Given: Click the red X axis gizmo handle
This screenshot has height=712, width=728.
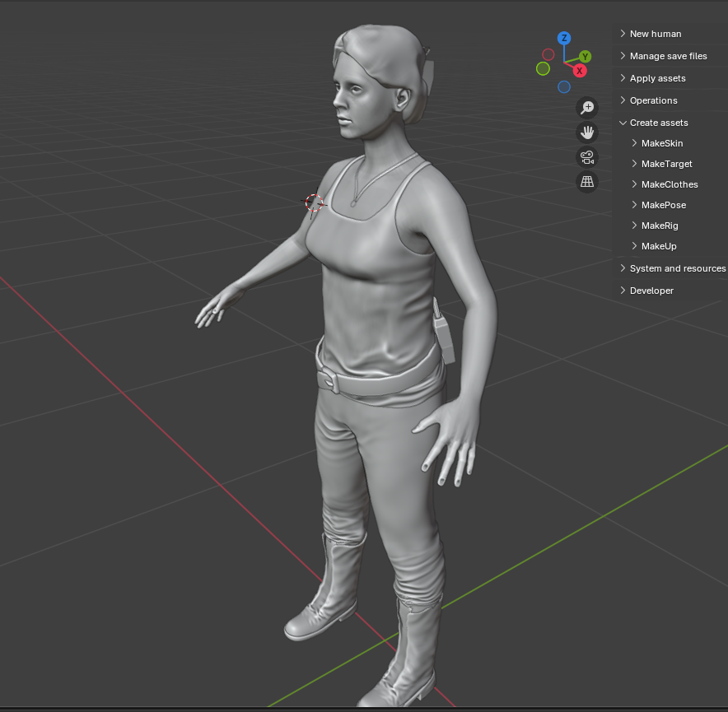Looking at the screenshot, I should click(580, 71).
